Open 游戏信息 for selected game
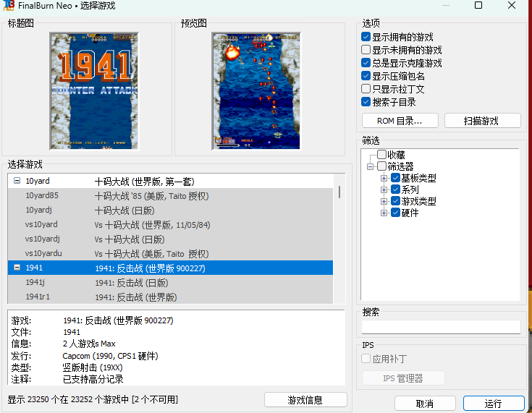 pyautogui.click(x=305, y=400)
